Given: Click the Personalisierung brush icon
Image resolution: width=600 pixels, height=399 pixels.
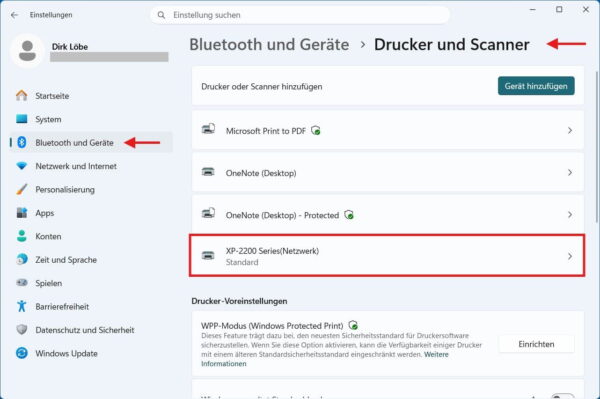Looking at the screenshot, I should tap(22, 189).
